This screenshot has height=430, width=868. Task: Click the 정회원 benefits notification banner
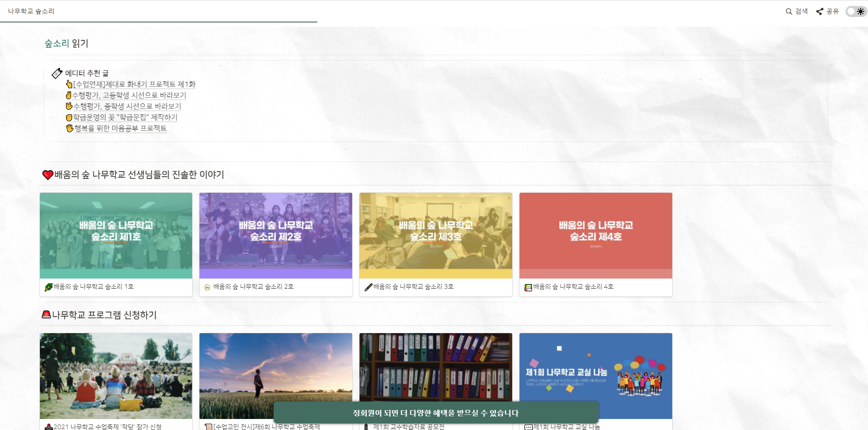tap(436, 413)
